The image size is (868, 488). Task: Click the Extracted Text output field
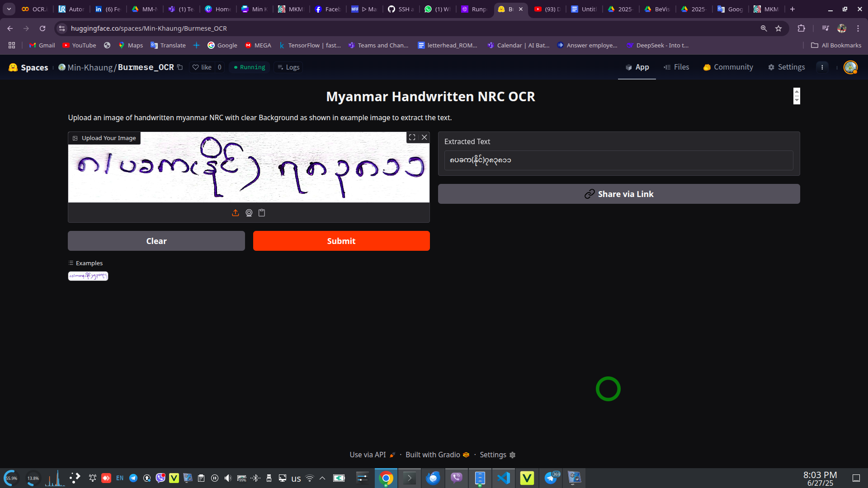point(618,160)
